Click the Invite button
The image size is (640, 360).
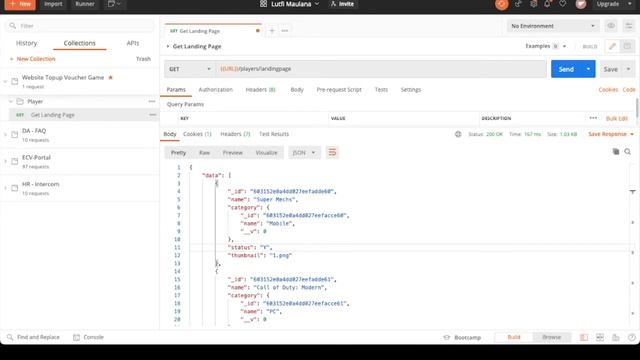[342, 4]
